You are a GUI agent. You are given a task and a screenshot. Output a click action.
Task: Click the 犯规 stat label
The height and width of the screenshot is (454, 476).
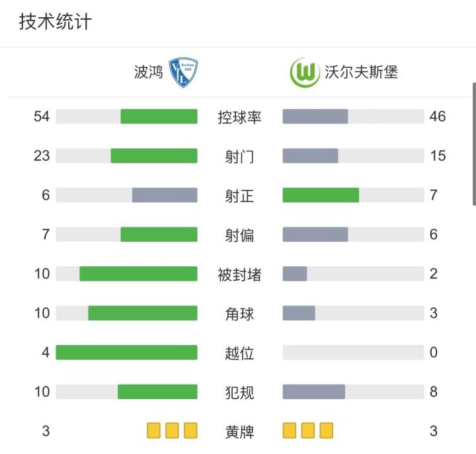pos(239,393)
